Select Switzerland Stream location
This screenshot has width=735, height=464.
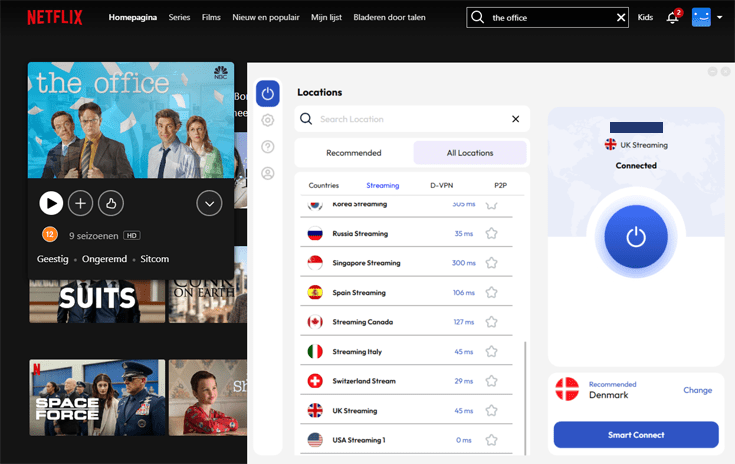(x=406, y=381)
